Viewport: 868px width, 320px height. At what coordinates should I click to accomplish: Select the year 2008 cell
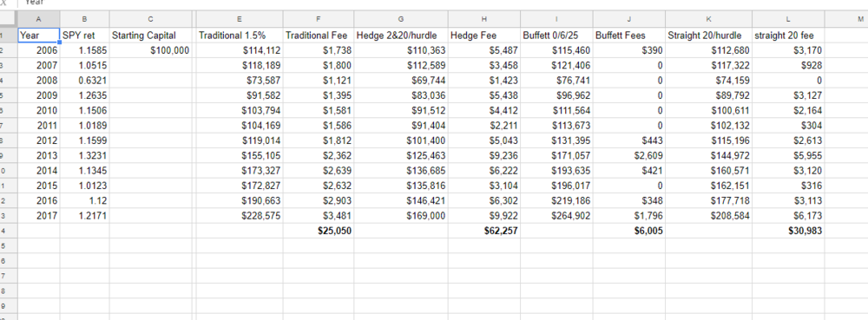point(39,81)
